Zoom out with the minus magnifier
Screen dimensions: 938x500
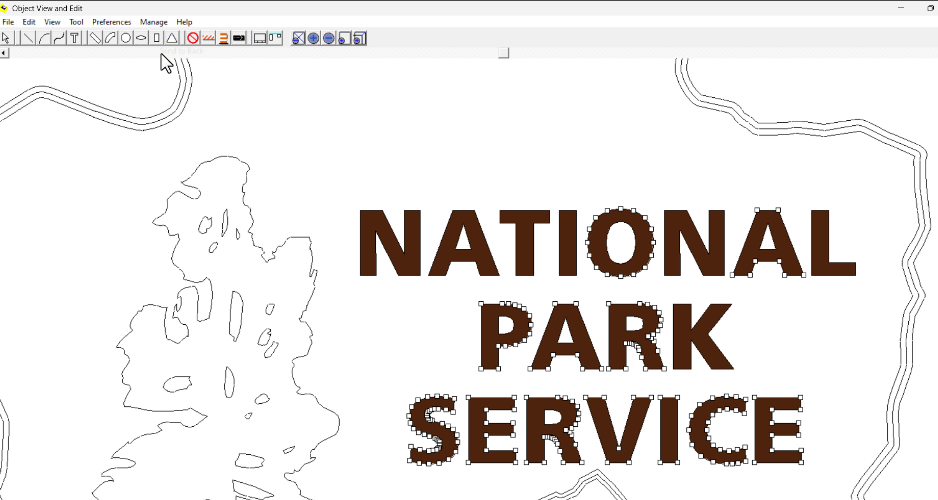[329, 38]
